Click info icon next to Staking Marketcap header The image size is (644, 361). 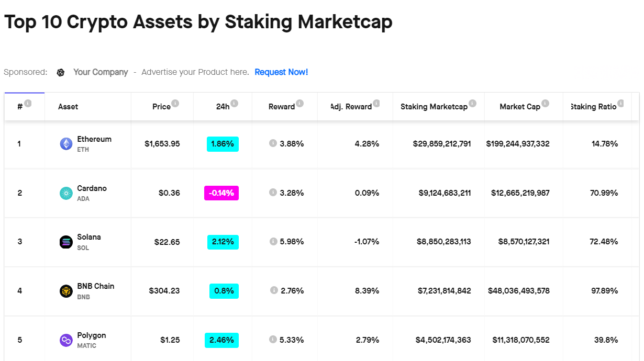click(472, 104)
